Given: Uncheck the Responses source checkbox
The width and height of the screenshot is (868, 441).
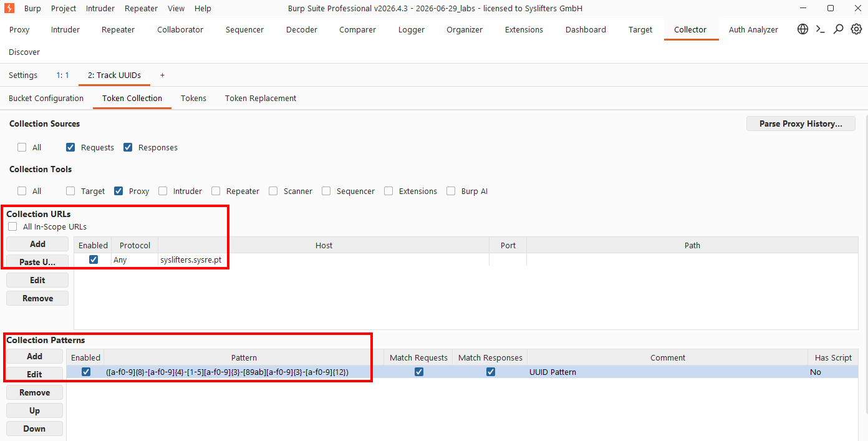Looking at the screenshot, I should [128, 147].
